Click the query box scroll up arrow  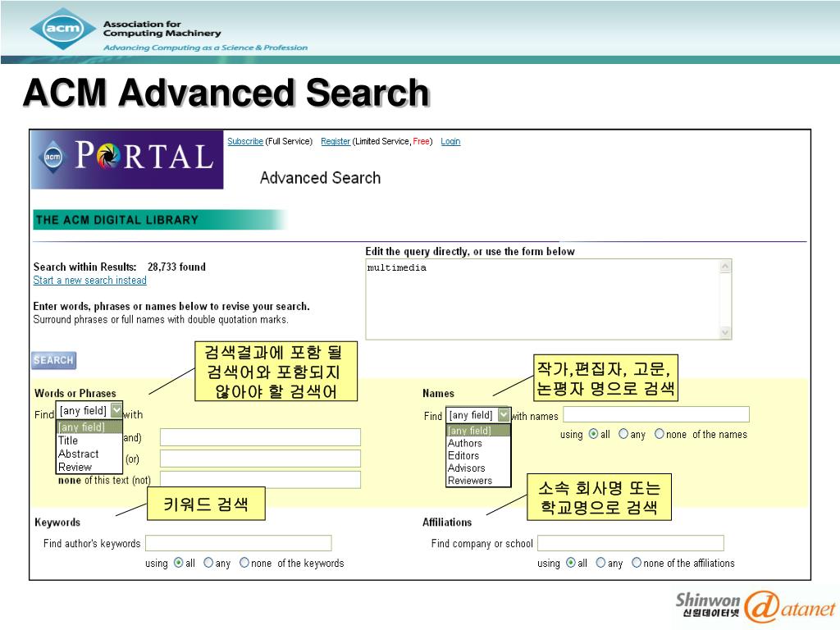725,267
